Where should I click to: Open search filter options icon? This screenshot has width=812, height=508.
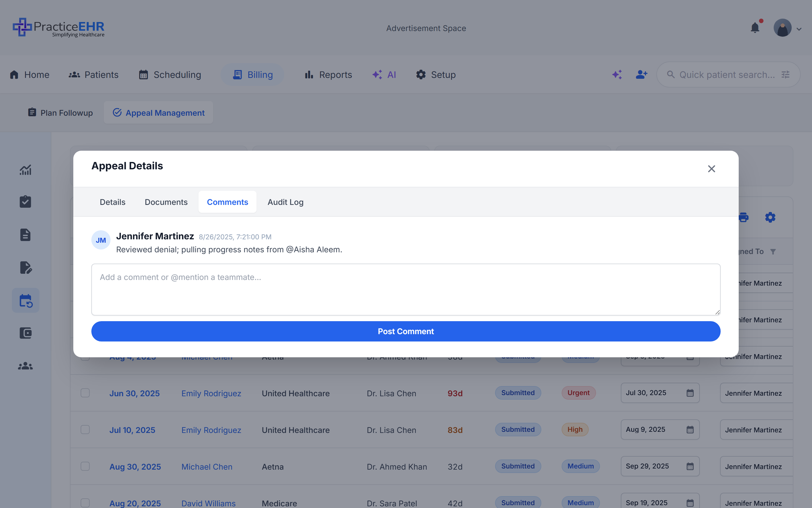coord(785,75)
